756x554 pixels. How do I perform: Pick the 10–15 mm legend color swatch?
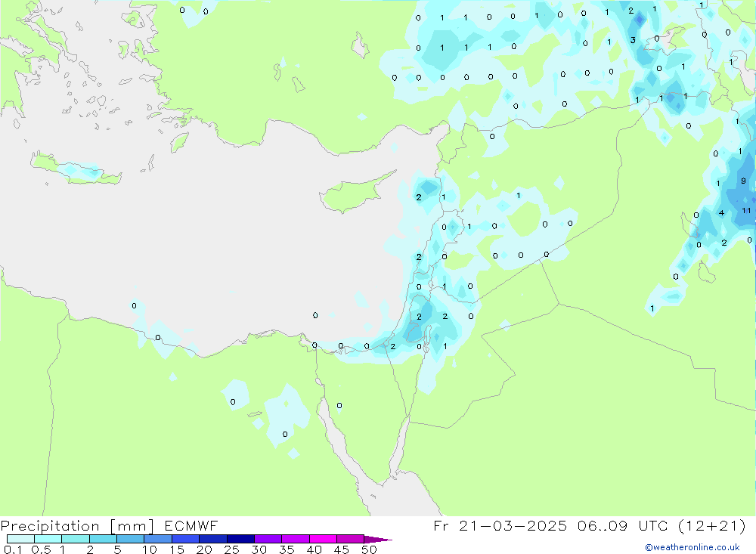pos(158,539)
